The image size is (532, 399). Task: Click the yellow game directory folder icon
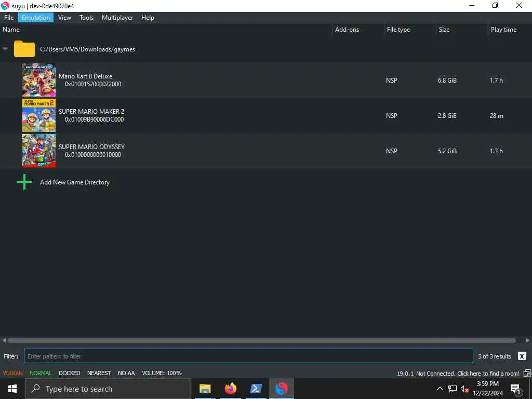pos(24,49)
